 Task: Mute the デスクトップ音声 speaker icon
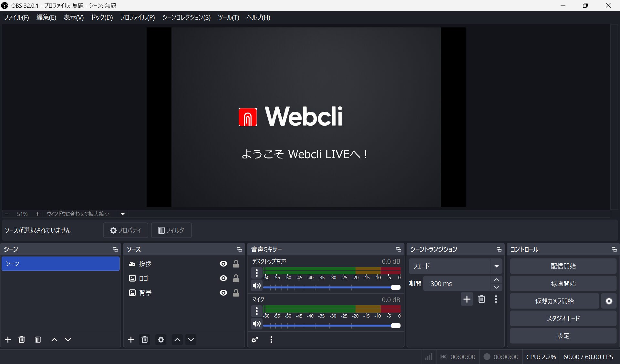click(x=257, y=286)
